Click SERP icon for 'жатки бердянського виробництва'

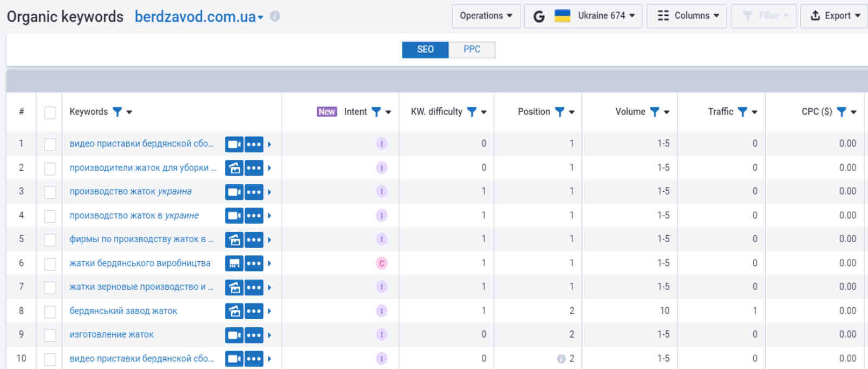(234, 263)
